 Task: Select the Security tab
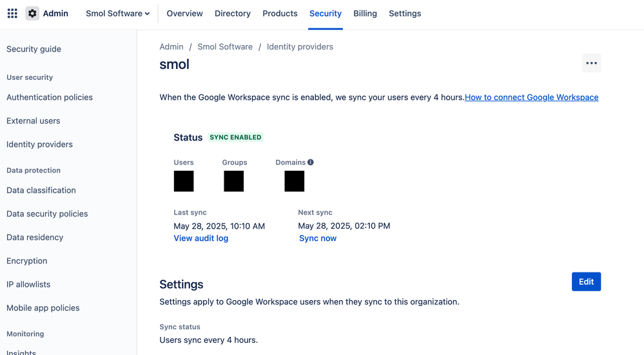point(326,14)
